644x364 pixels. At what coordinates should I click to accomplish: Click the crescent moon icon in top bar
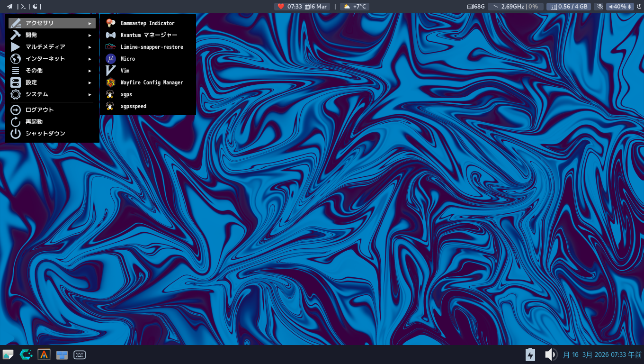[x=35, y=7]
